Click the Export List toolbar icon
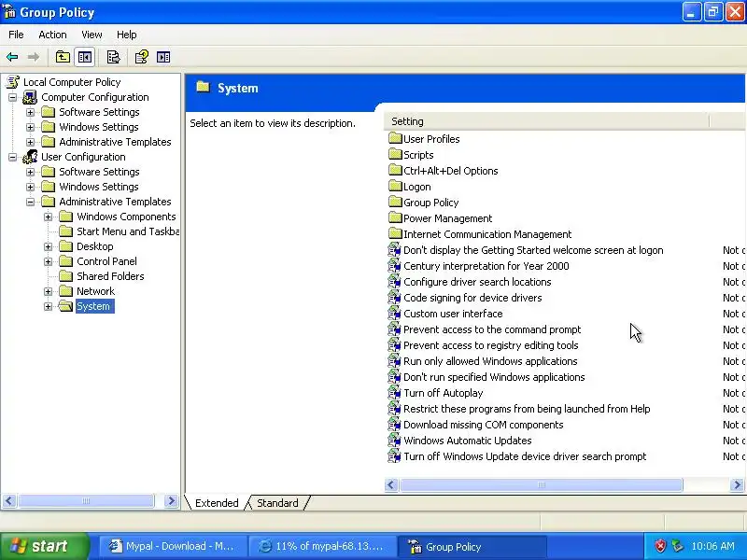 click(113, 57)
